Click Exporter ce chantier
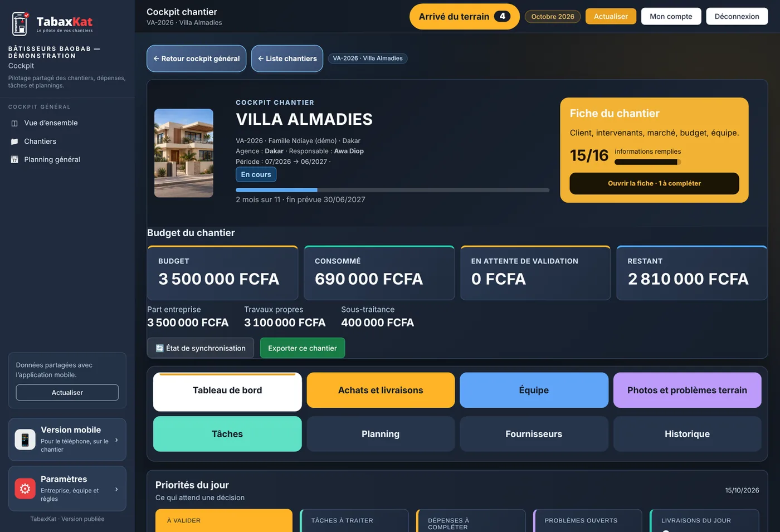The image size is (780, 532). click(x=303, y=348)
